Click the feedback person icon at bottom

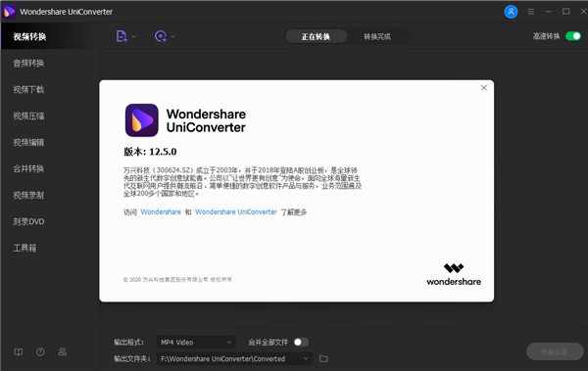(63, 351)
